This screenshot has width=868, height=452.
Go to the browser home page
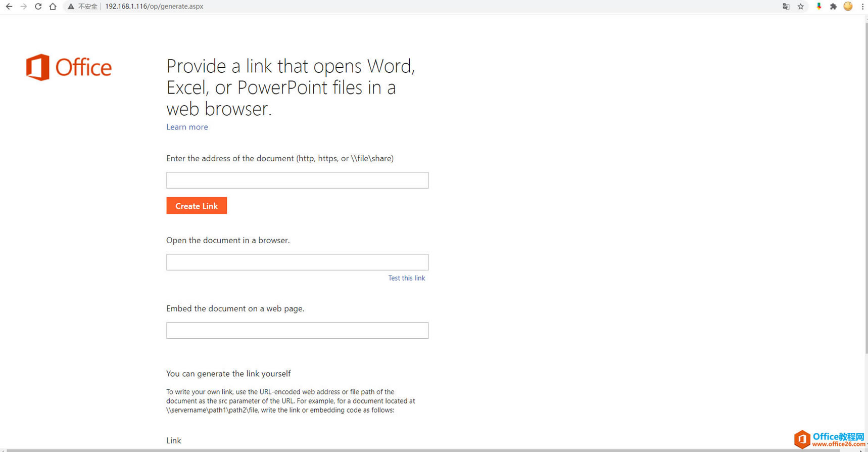(x=53, y=7)
